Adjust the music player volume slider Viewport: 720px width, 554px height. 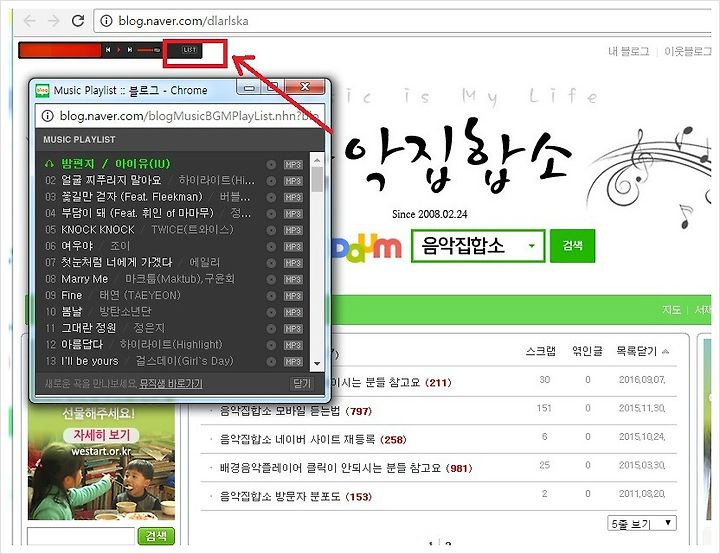(148, 50)
